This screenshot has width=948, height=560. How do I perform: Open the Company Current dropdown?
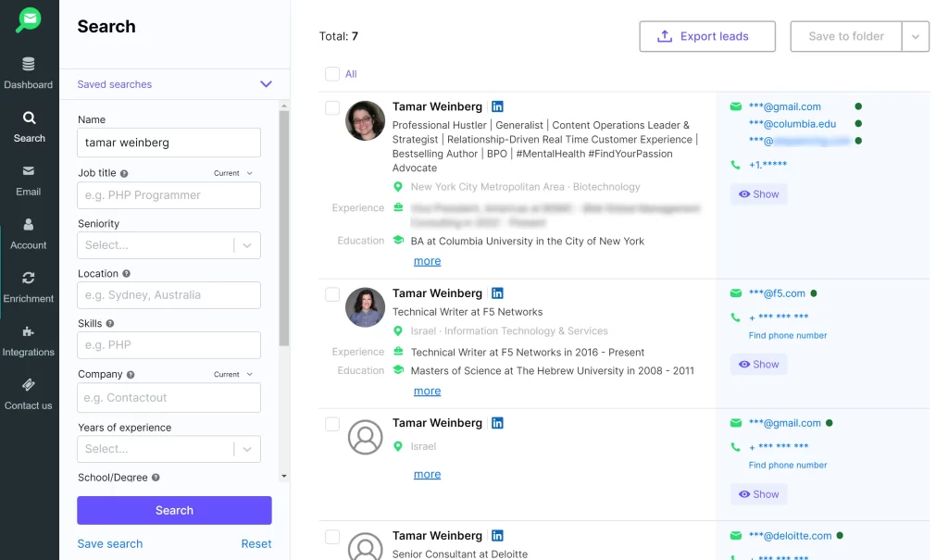point(232,374)
